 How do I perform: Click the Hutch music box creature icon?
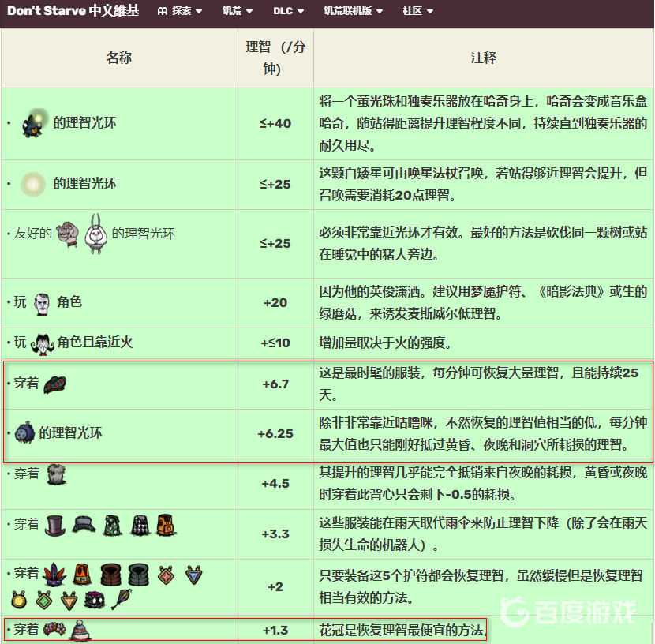click(36, 122)
